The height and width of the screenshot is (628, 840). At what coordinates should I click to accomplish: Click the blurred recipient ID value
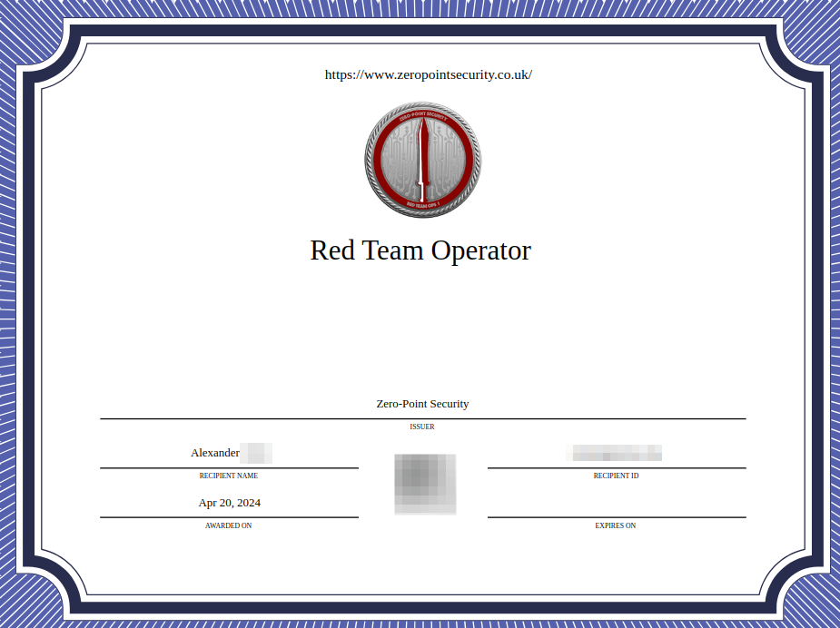[614, 453]
